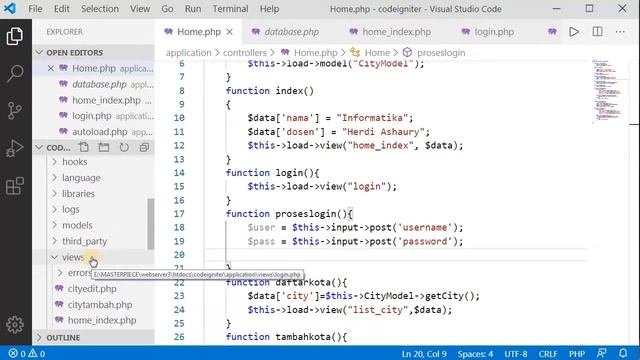The width and height of the screenshot is (640, 360).
Task: Change end of line sequence CRLF
Action: 548,353
